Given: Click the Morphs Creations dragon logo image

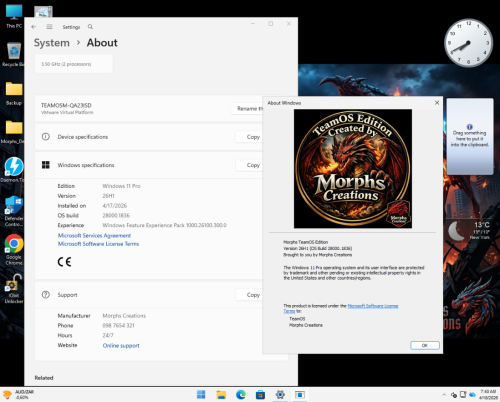Looking at the screenshot, I should click(x=353, y=169).
